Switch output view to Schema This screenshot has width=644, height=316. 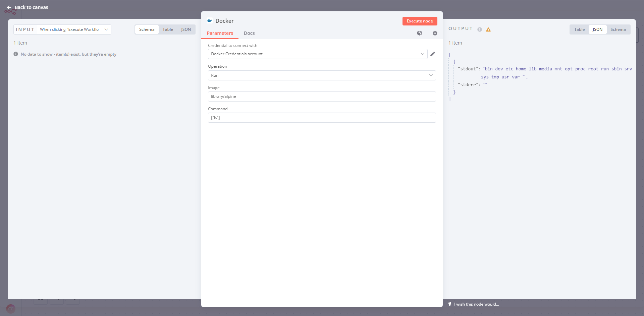tap(618, 29)
